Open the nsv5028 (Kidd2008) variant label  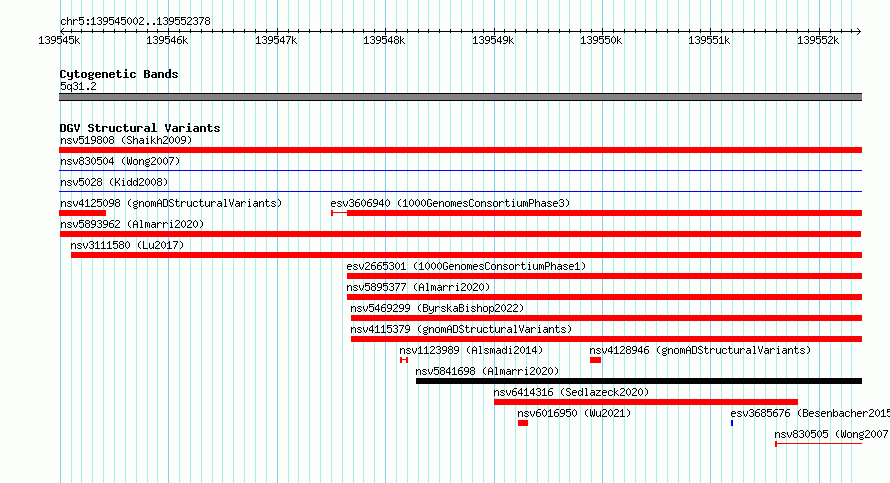[x=114, y=182]
